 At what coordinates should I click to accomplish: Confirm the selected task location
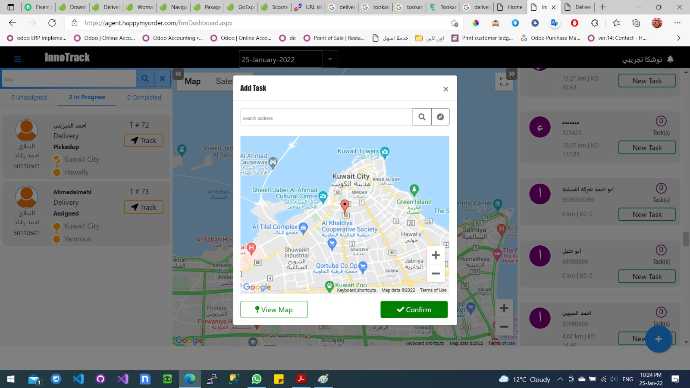tap(414, 309)
